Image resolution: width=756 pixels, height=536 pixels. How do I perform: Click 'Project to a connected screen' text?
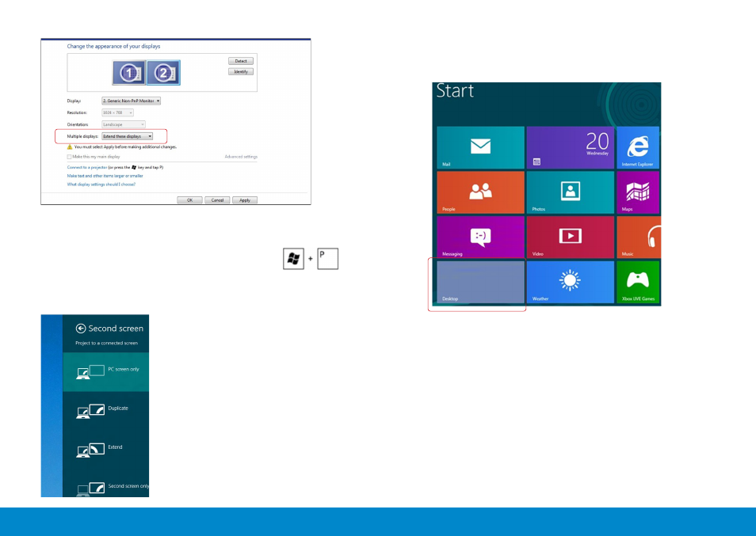[106, 344]
